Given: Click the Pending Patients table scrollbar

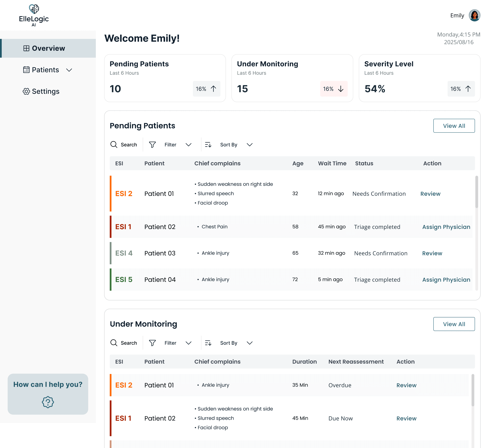Looking at the screenshot, I should tap(477, 192).
